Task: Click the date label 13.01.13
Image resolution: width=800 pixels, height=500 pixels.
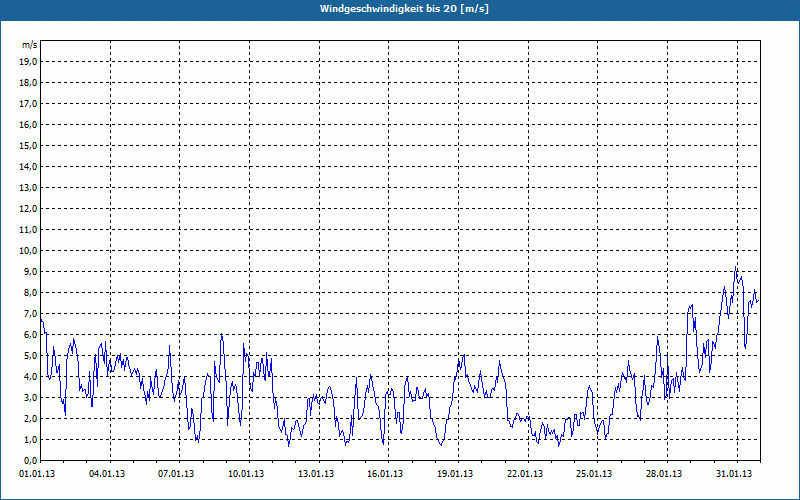Action: pos(316,474)
